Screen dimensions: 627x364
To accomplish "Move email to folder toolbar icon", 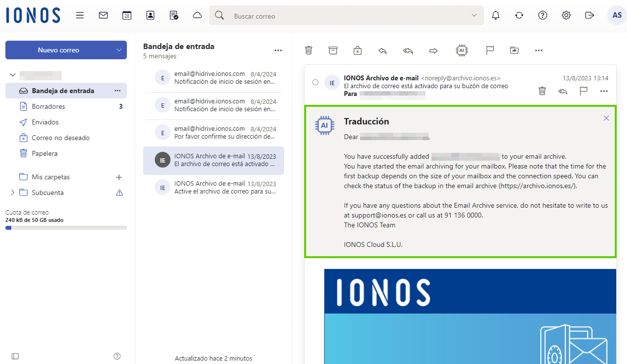I will coord(514,50).
